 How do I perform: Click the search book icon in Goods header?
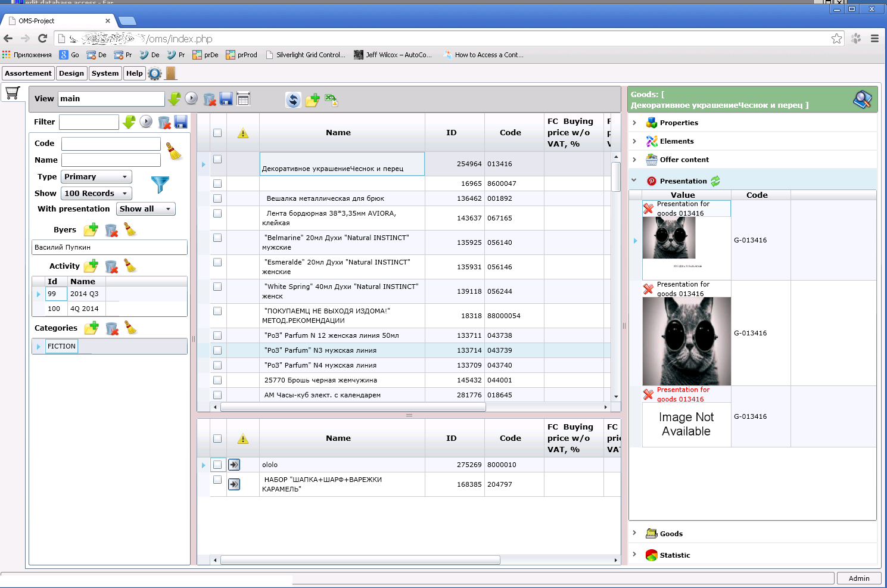863,99
